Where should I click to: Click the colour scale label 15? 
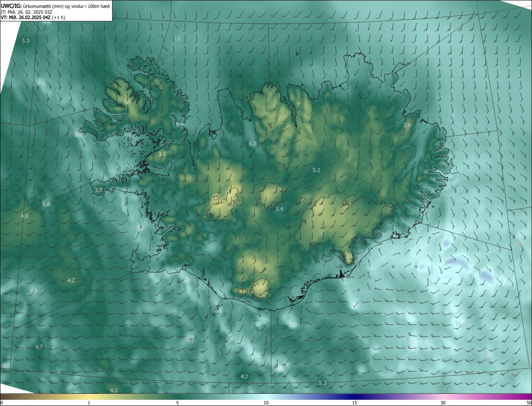tap(355, 403)
